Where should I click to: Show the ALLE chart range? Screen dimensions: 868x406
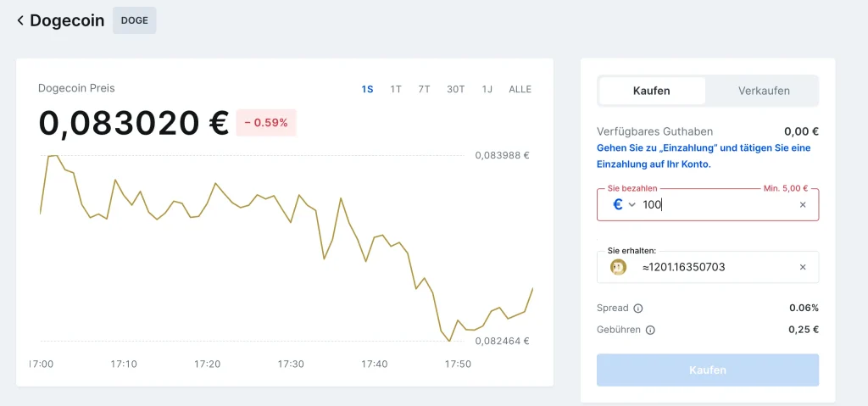tap(520, 89)
